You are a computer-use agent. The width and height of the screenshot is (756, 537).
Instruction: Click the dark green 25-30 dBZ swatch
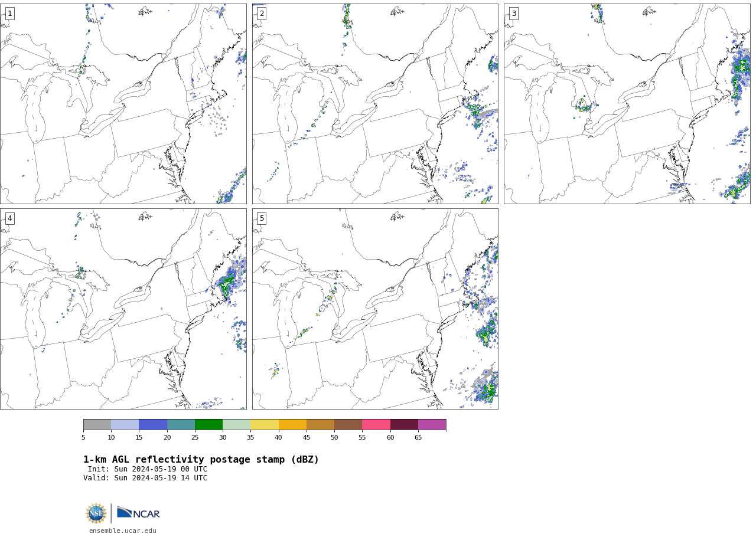(x=208, y=425)
